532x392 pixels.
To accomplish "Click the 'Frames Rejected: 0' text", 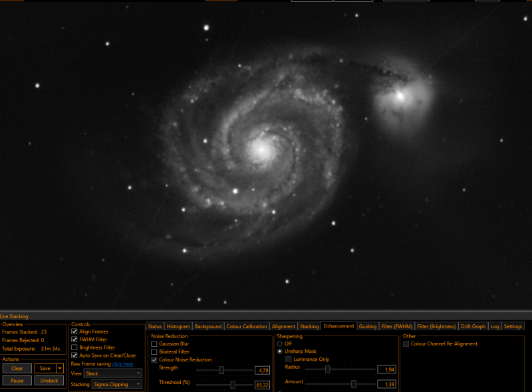I will [x=23, y=340].
